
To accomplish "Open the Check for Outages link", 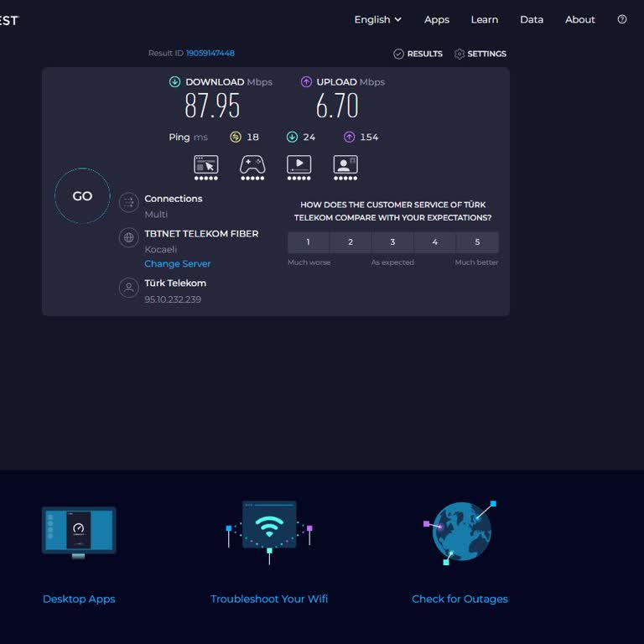I will click(x=460, y=599).
